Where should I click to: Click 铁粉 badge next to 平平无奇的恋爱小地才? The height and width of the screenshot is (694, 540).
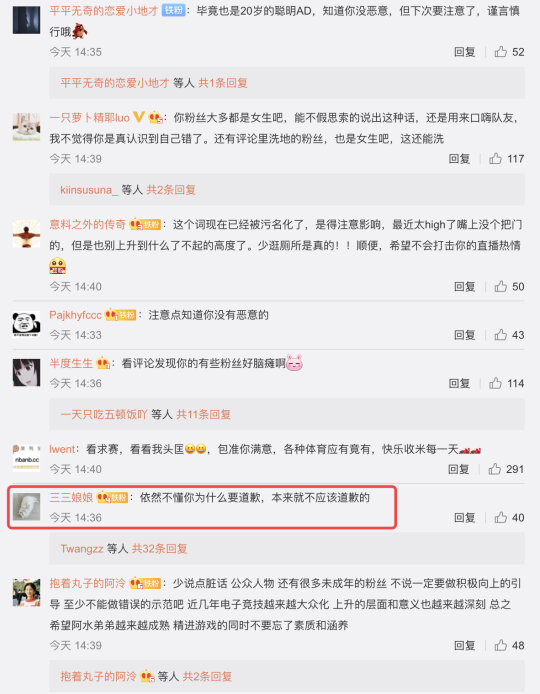(174, 11)
